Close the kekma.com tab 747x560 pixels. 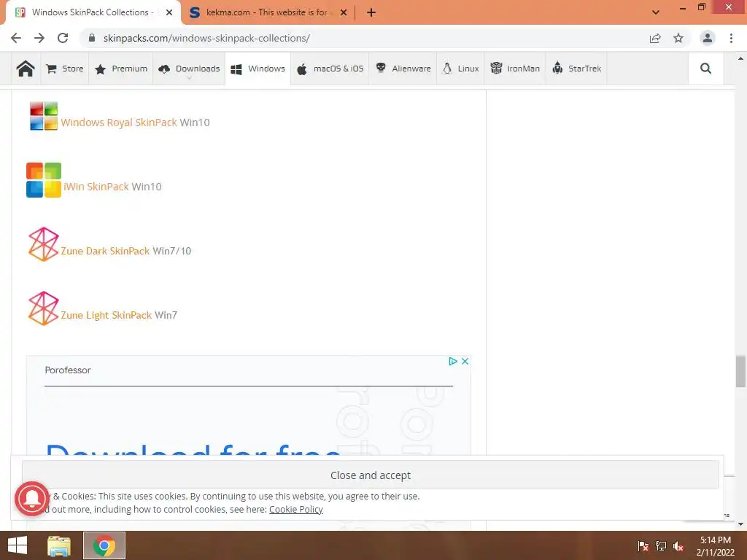(x=344, y=13)
